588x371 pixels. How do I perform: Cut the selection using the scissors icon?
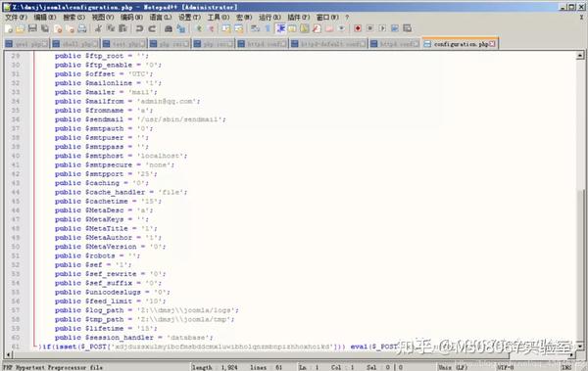coord(98,28)
